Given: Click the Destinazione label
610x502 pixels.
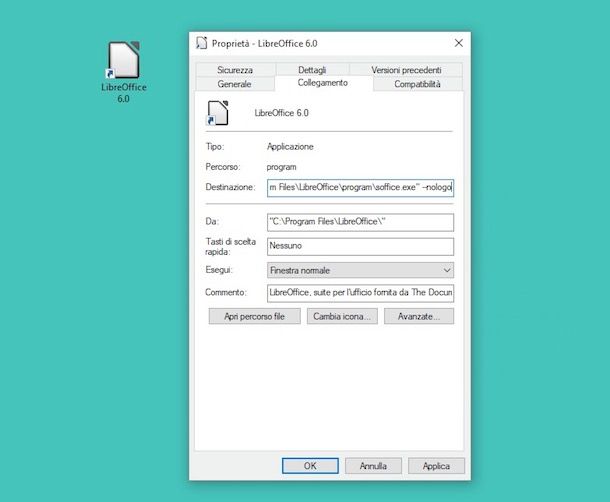Looking at the screenshot, I should click(230, 187).
